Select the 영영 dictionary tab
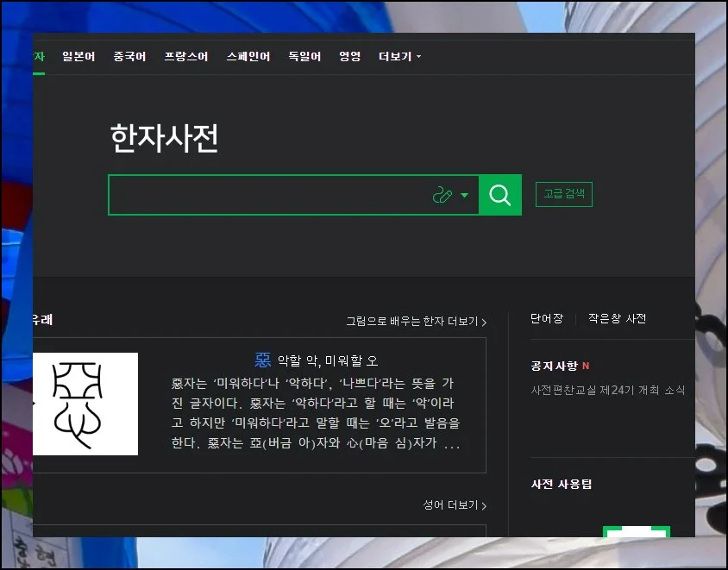The width and height of the screenshot is (728, 570). pyautogui.click(x=349, y=57)
